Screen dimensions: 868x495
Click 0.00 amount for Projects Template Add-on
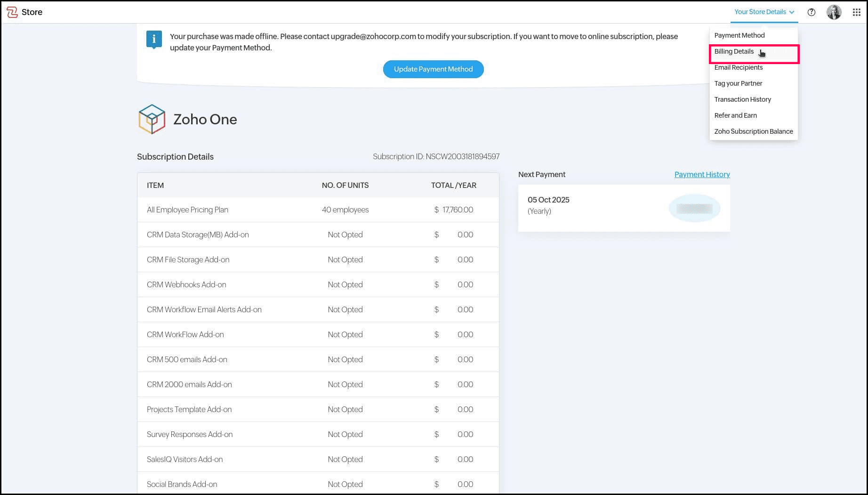pyautogui.click(x=465, y=409)
